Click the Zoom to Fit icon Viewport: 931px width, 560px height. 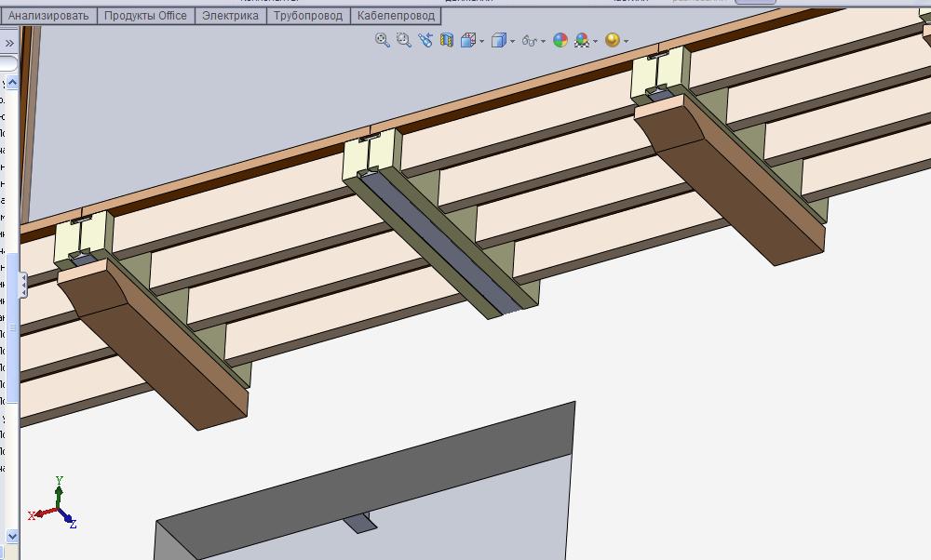tap(383, 40)
